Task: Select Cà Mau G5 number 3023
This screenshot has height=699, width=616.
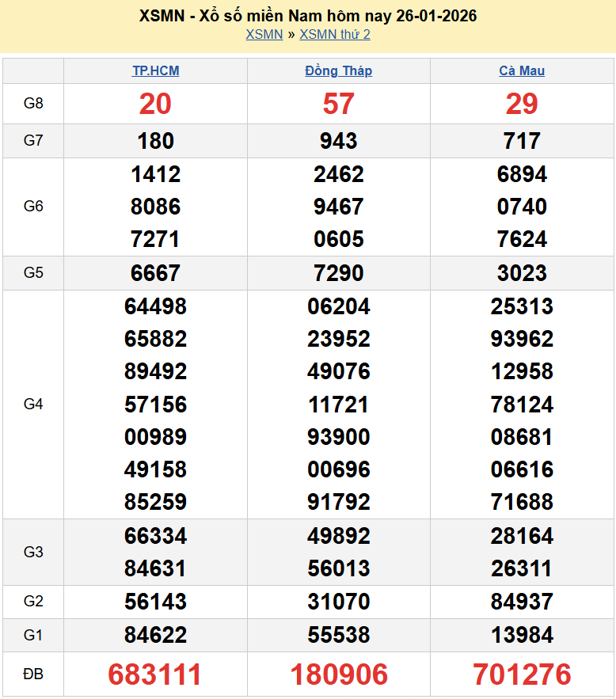Action: click(522, 273)
